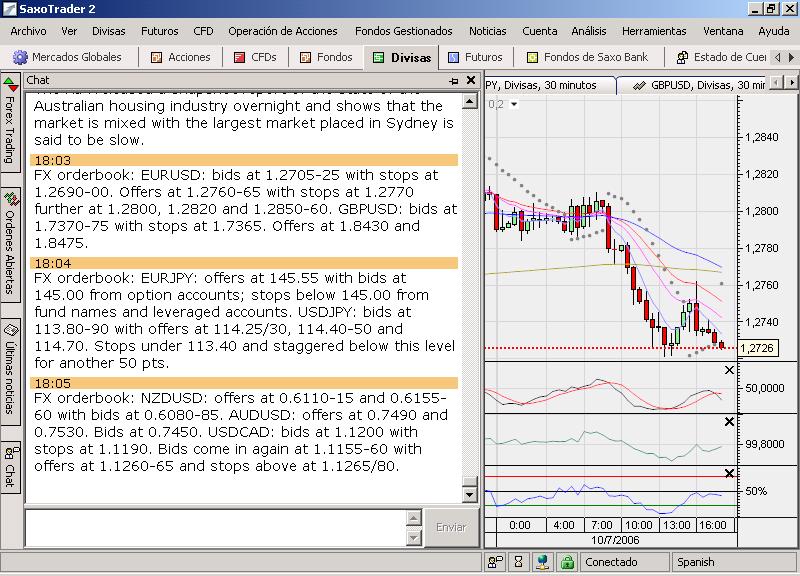Viewport: 800px width, 576px height.
Task: Select the Divisas toolbar view
Action: (402, 58)
